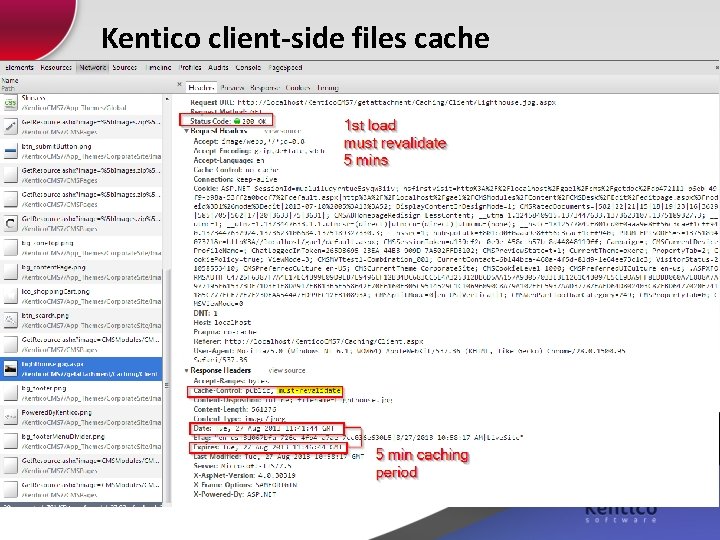Click the circular-arrow icon on the GetResource.ashx row
The width and height of the screenshot is (720, 540).
click(10, 224)
